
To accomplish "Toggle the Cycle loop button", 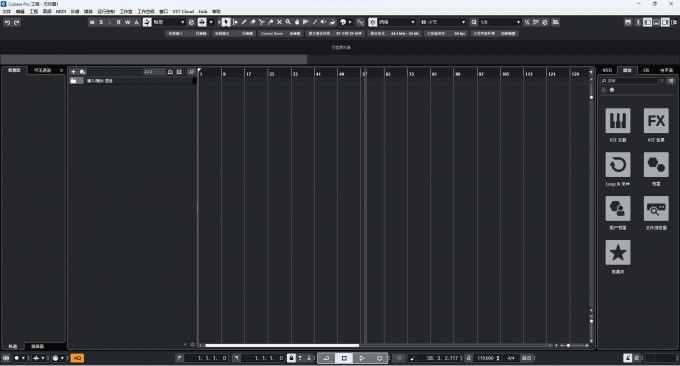I will [326, 358].
